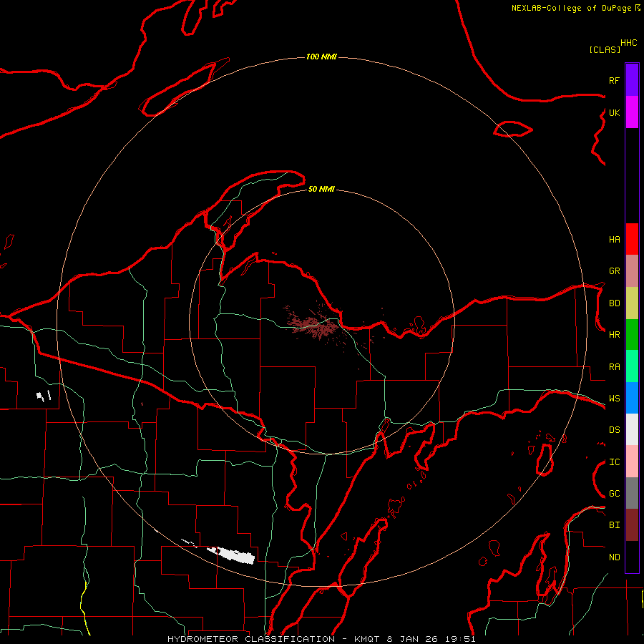Click the UK legend label
644x644 pixels.
coord(614,112)
